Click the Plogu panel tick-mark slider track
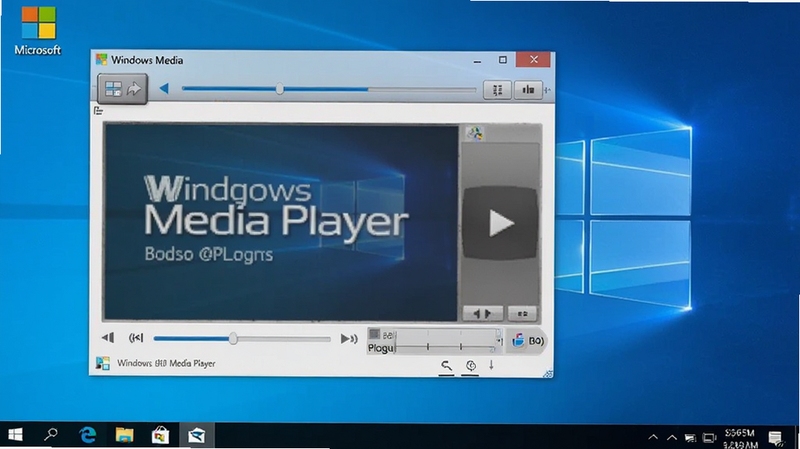Viewport: 800px width, 449px height. [445, 346]
